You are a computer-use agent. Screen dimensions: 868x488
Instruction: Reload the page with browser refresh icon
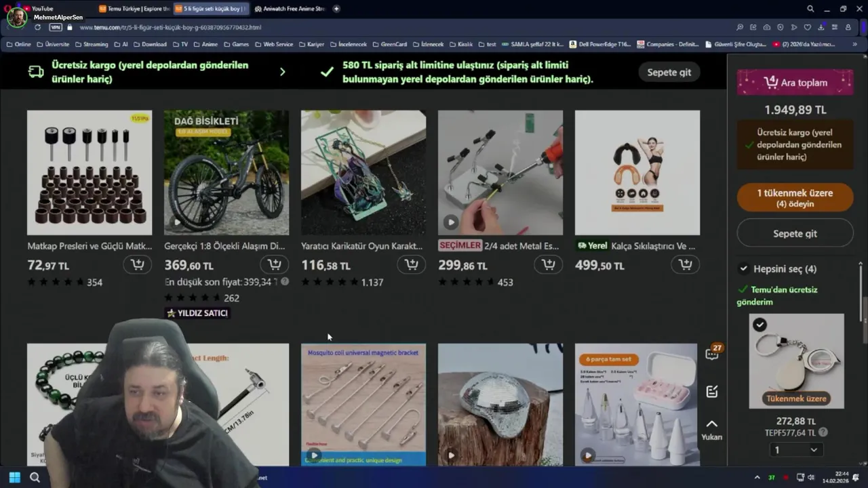coord(37,27)
